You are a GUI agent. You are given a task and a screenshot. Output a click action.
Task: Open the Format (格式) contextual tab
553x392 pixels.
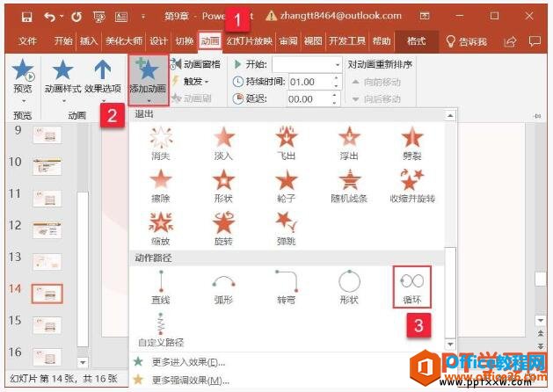[417, 41]
